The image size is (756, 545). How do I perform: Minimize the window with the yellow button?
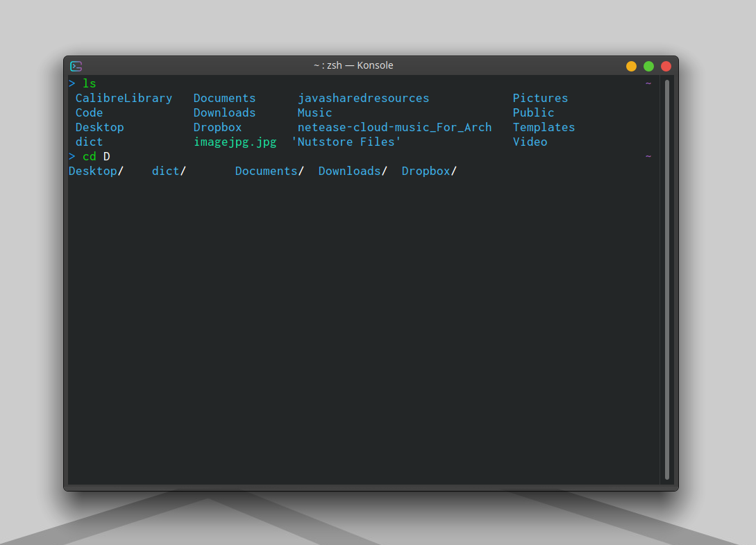pos(631,66)
